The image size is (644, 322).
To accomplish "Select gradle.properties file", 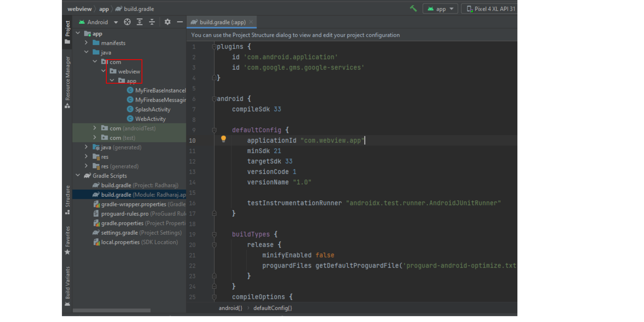I will [x=139, y=223].
